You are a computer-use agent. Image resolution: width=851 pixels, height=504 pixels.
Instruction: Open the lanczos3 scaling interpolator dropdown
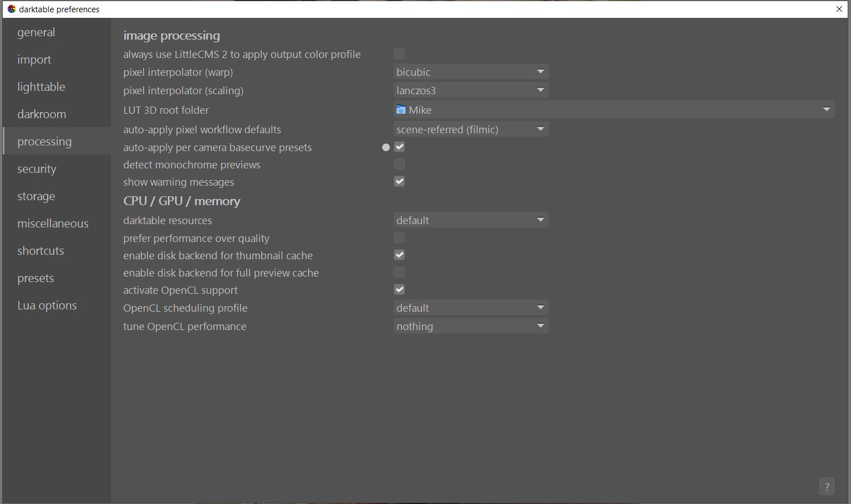pos(471,90)
